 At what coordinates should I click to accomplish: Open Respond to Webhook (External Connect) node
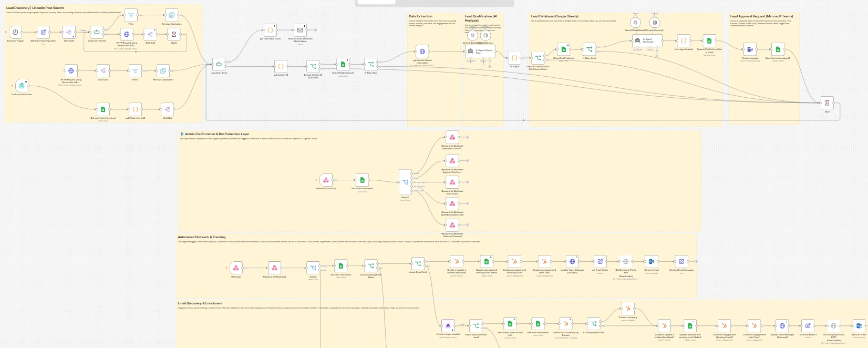[452, 226]
